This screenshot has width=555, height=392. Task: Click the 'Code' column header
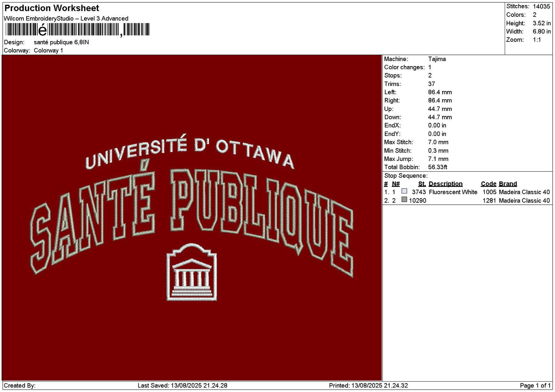pos(489,184)
